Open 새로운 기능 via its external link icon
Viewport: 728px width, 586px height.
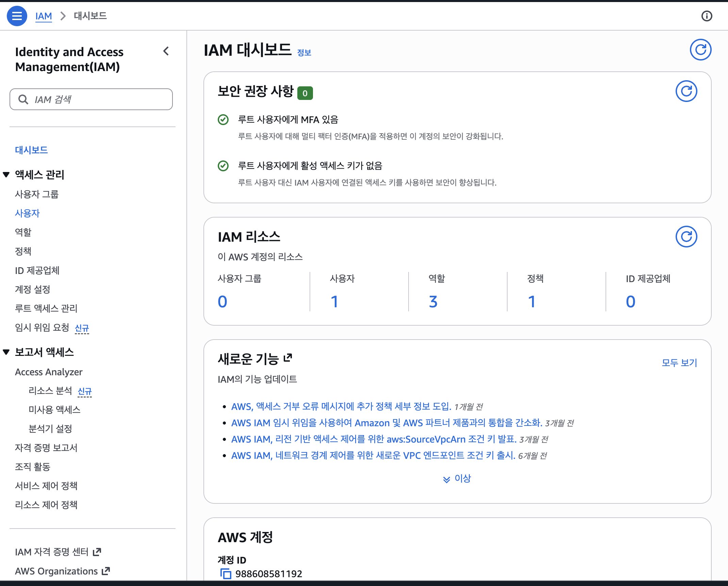288,358
